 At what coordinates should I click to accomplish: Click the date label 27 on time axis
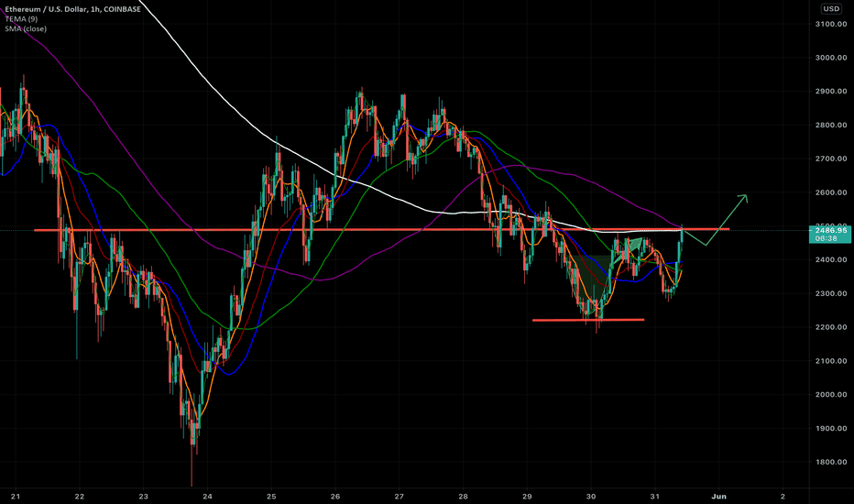click(x=400, y=497)
